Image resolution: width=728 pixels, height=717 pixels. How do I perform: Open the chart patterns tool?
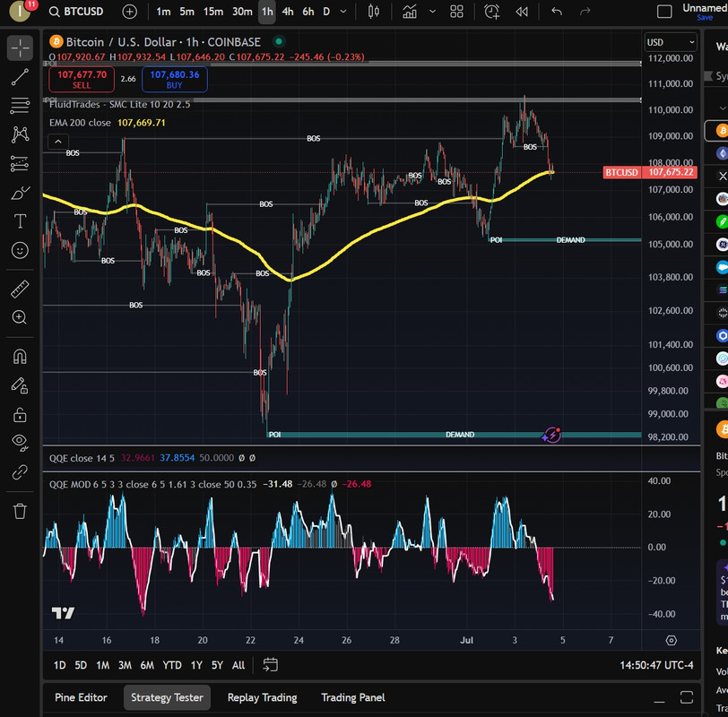(x=20, y=134)
